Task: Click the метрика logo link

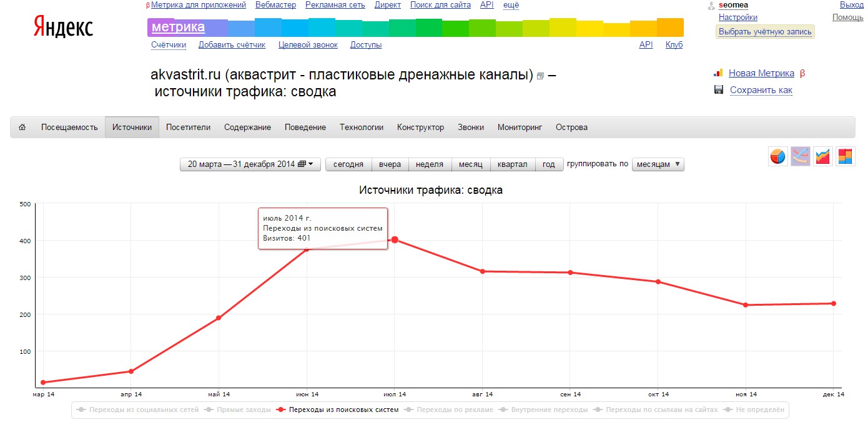Action: tap(178, 27)
